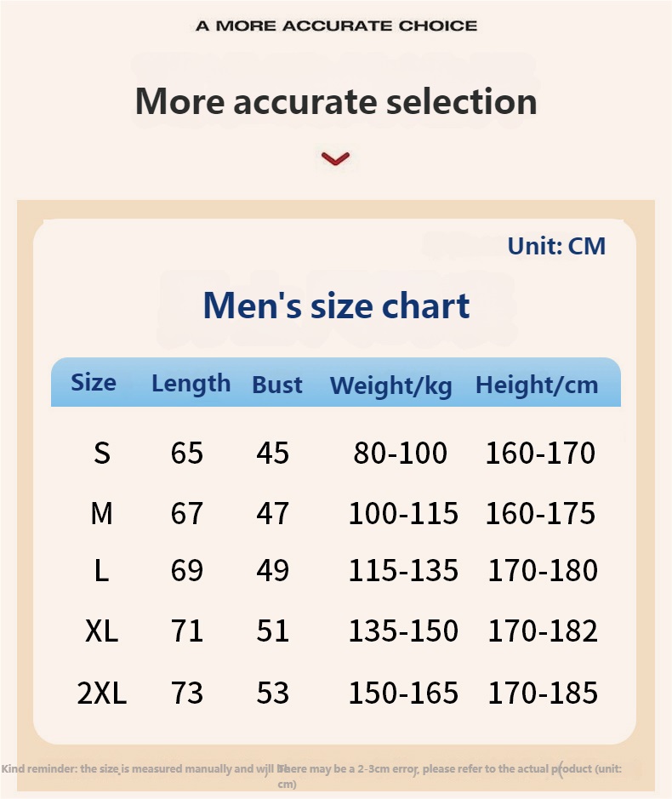Click the Bust column header
The width and height of the screenshot is (672, 799).
tap(277, 385)
